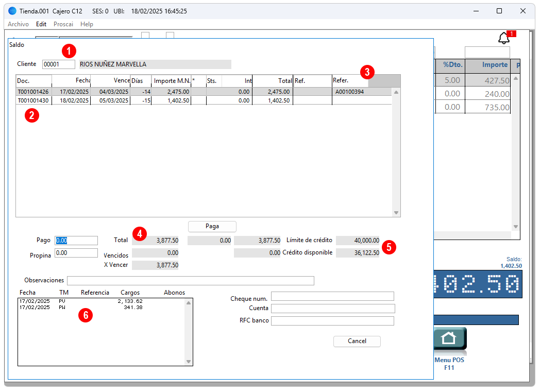Open the Edit menu
Screen dimensions: 540x392
41,24
